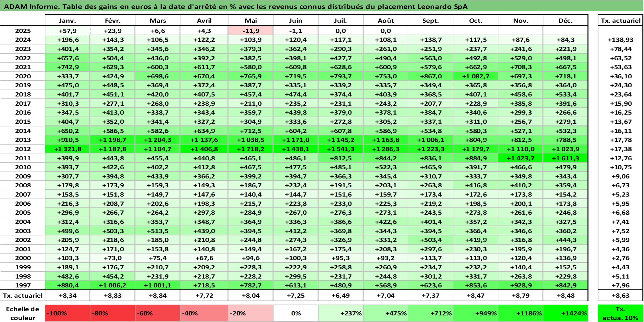This screenshot has height=322, width=644.
Task: Select cell +78,44 actuarial rate for 2023
Action: pyautogui.click(x=621, y=49)
